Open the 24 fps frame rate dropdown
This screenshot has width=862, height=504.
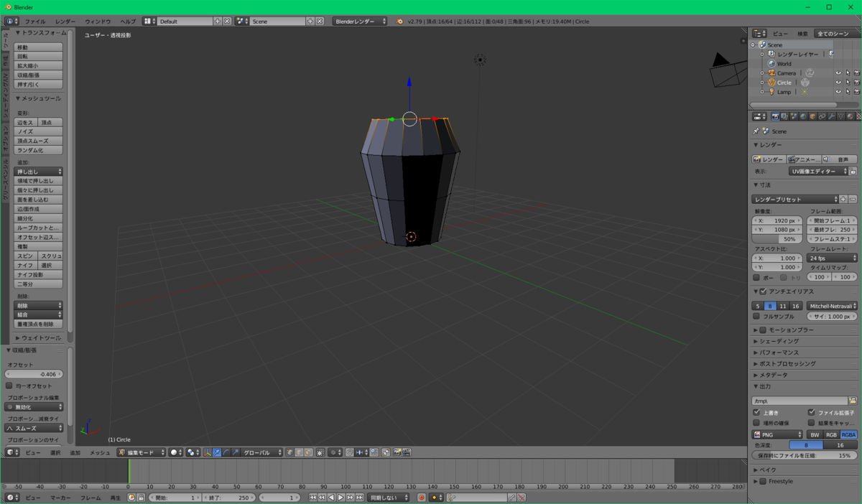coord(832,258)
